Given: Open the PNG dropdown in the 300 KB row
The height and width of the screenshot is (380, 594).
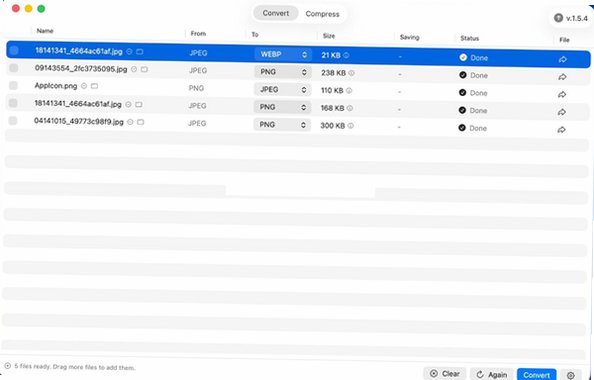Looking at the screenshot, I should [282, 125].
